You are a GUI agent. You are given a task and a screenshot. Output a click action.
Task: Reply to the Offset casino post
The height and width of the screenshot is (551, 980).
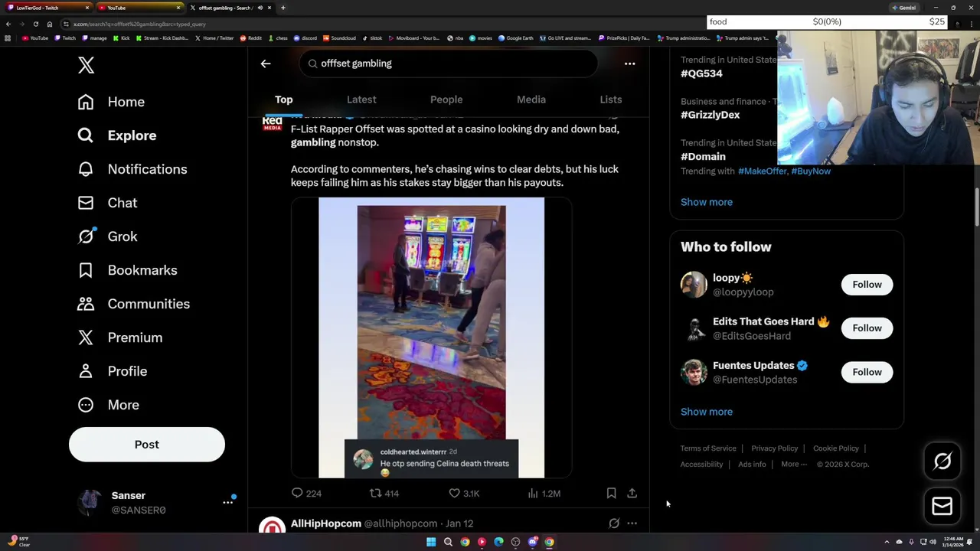306,494
